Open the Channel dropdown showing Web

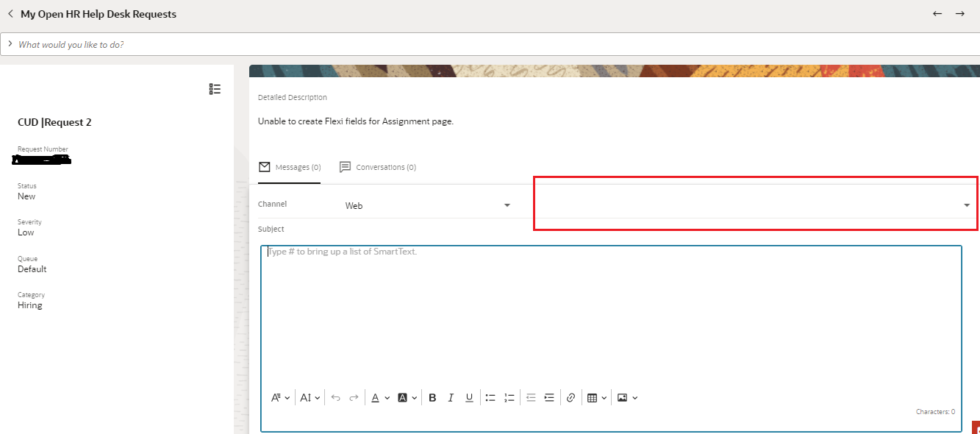pos(506,204)
